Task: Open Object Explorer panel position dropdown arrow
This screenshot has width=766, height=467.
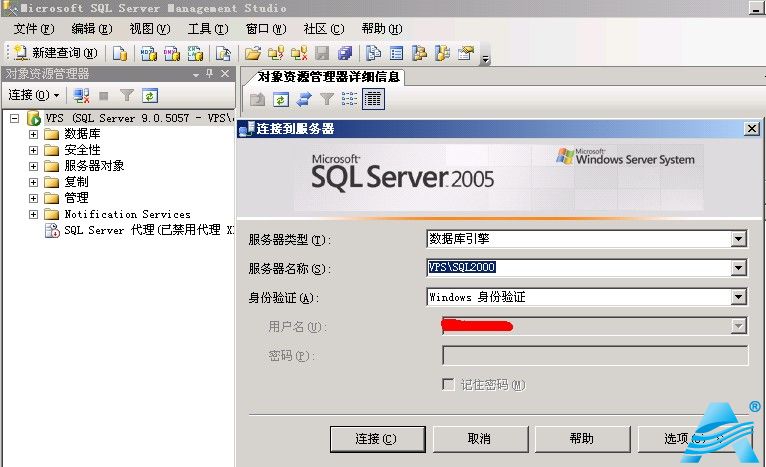Action: [196, 74]
